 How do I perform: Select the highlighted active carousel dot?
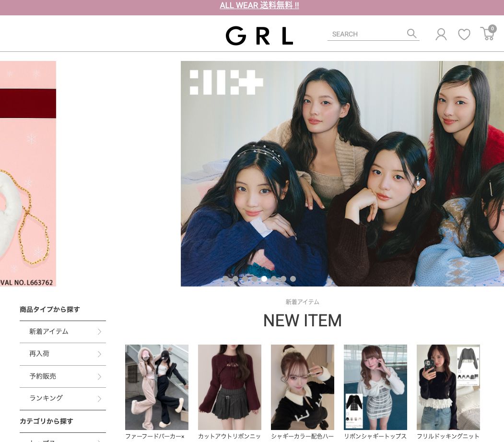tap(264, 279)
